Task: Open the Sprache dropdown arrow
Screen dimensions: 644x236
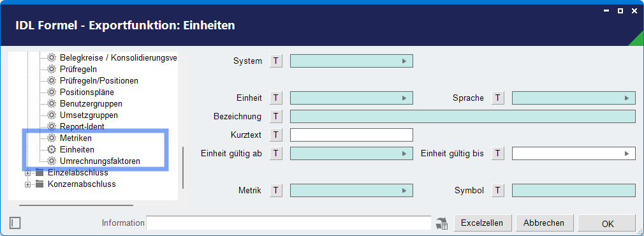Action: click(x=627, y=98)
